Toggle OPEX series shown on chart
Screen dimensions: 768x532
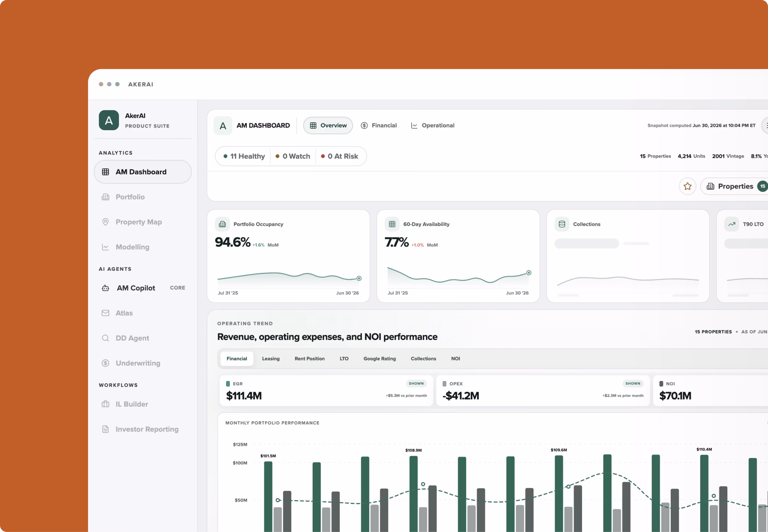point(633,384)
